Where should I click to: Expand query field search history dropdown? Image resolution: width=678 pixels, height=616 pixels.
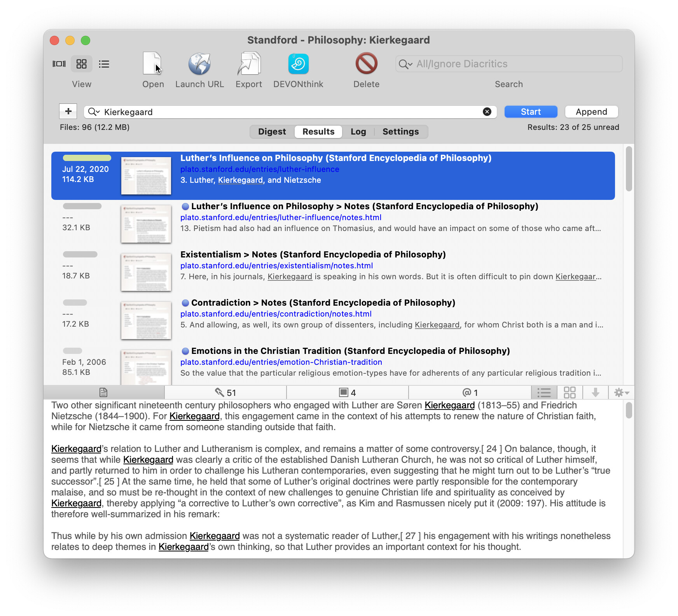click(94, 112)
